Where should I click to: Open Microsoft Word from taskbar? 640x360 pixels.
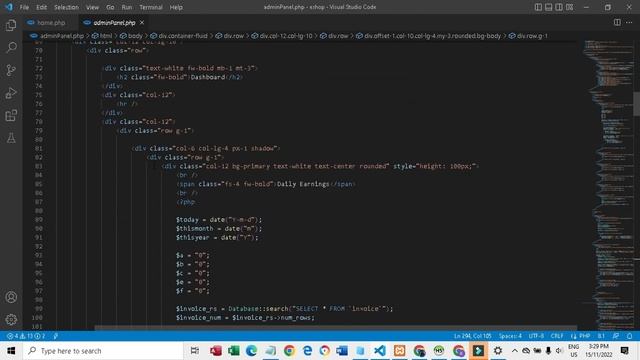342,351
